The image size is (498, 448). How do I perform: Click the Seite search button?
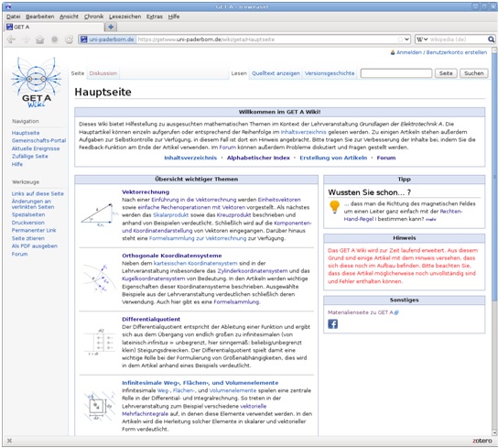click(446, 73)
